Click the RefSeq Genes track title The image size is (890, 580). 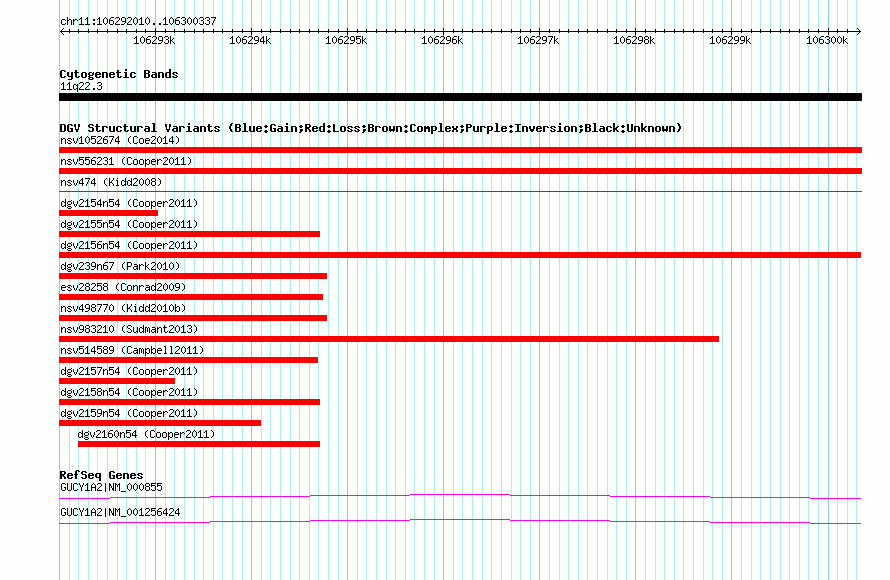tap(101, 475)
